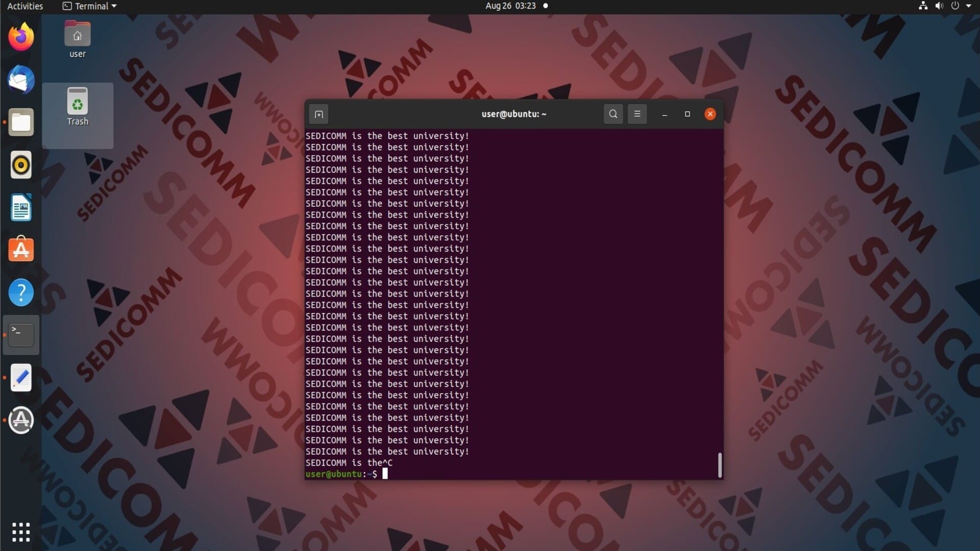This screenshot has width=980, height=551.
Task: Open Ubuntu Software store
Action: click(21, 249)
